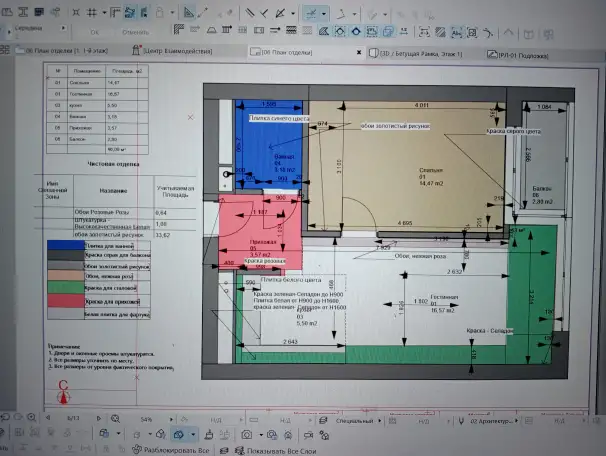The image size is (606, 456).
Task: Click Показывать Все Слои button
Action: [276, 451]
